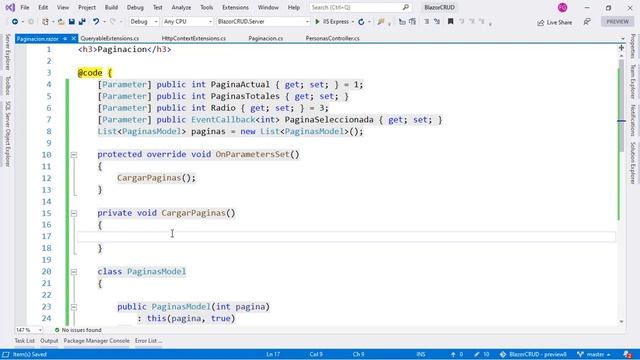The image size is (640, 360).
Task: Open the Output panel tab
Action: [49, 341]
